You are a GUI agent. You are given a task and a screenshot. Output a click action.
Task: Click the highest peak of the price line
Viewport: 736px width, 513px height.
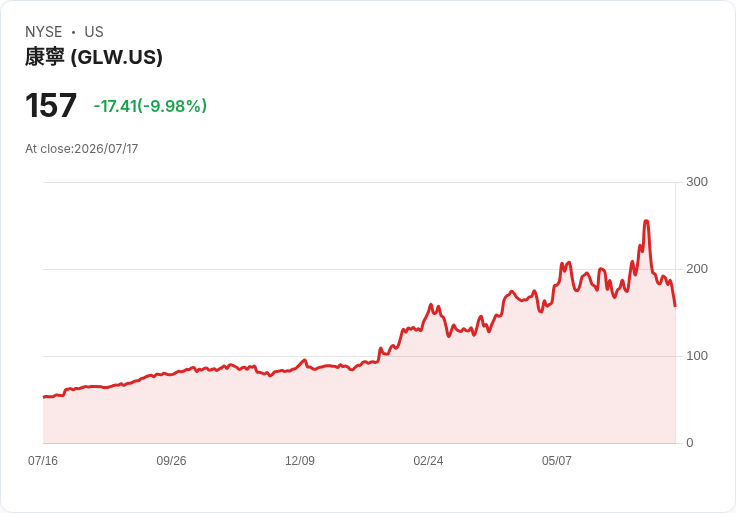click(646, 221)
